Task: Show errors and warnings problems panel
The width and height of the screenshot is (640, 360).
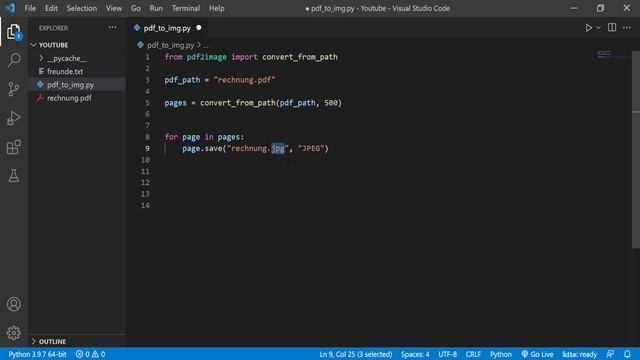Action: tap(91, 354)
